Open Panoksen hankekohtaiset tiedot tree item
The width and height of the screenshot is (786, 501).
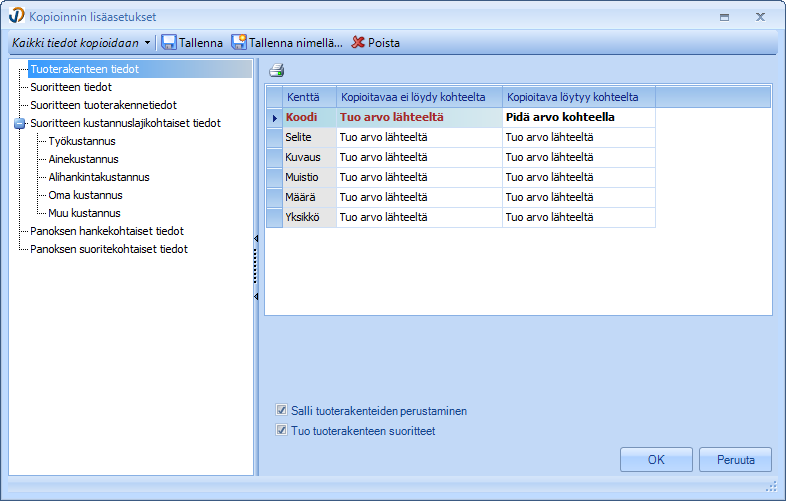point(107,231)
